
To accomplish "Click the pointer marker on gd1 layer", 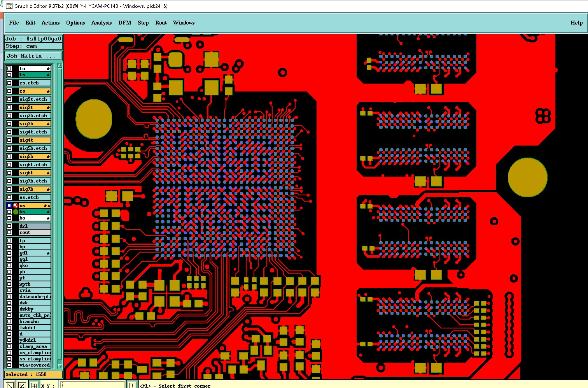I will 48,253.
